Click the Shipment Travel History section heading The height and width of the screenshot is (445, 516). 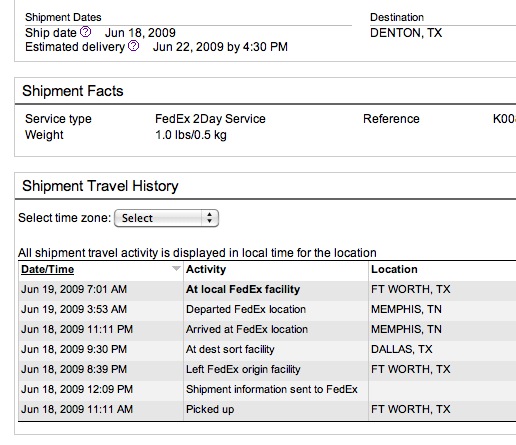point(100,186)
